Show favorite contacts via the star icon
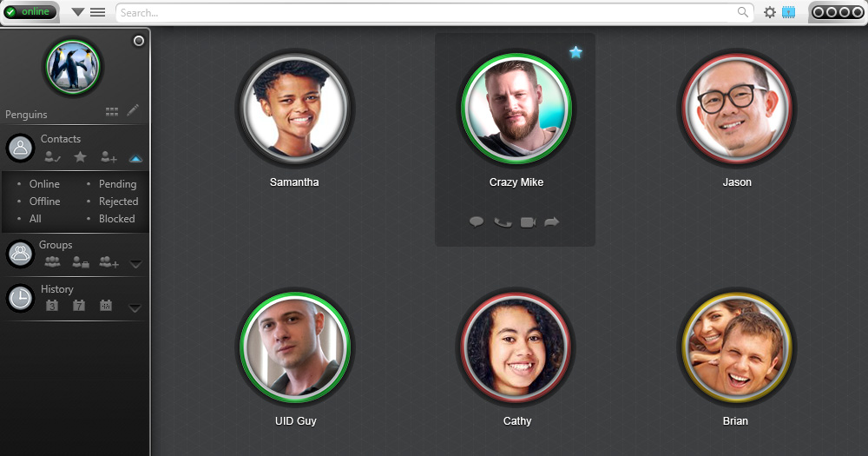The width and height of the screenshot is (868, 456). click(80, 157)
